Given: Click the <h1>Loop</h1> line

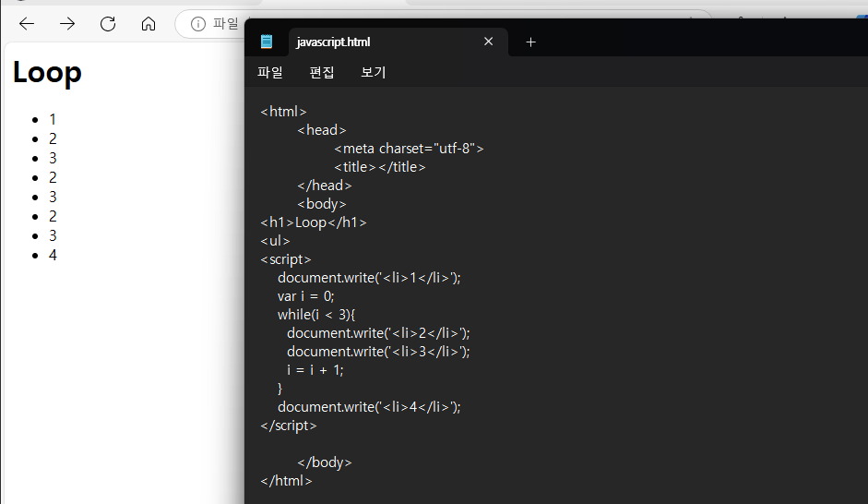Looking at the screenshot, I should click(314, 222).
